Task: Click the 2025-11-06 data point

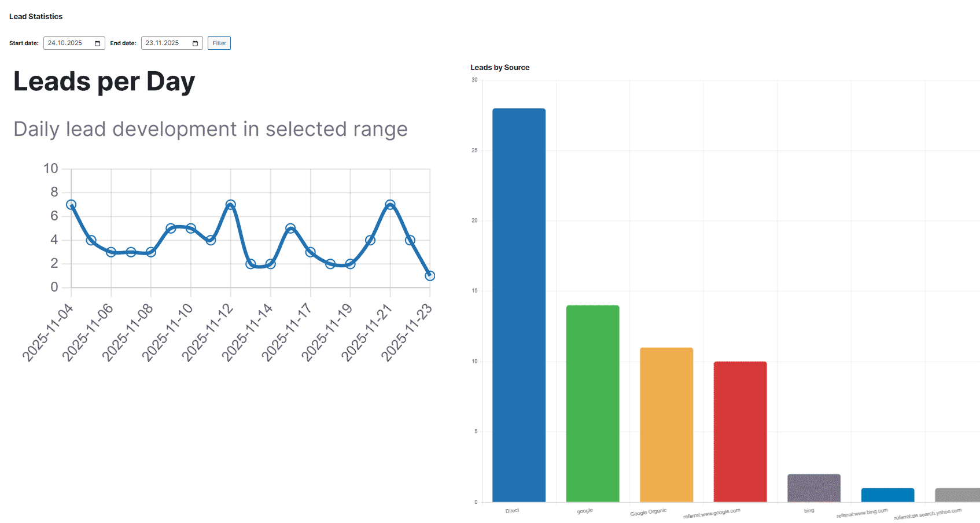Action: [x=111, y=252]
